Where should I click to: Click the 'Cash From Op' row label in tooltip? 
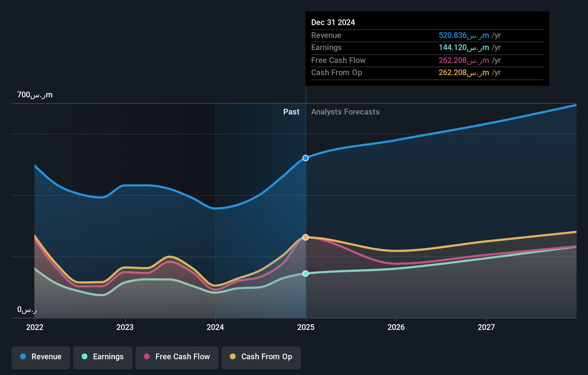337,72
